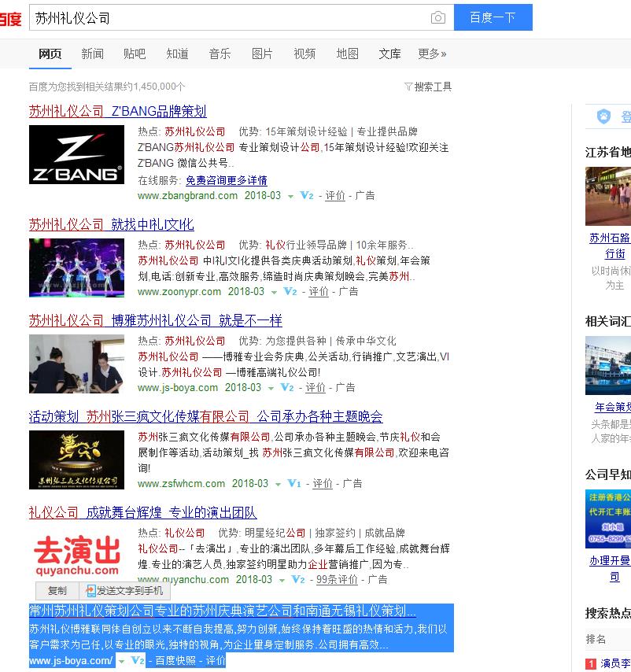Click 年会策 sidebar link

click(613, 407)
